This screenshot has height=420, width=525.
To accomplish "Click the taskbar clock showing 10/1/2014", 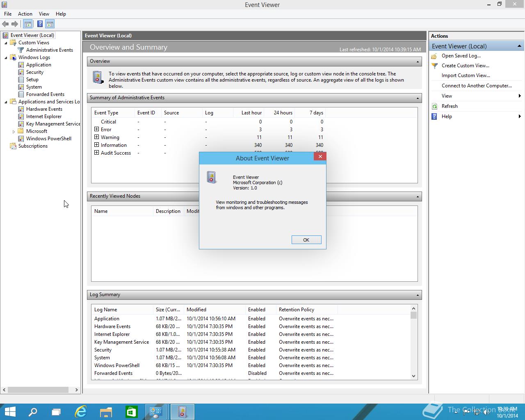I will [507, 412].
